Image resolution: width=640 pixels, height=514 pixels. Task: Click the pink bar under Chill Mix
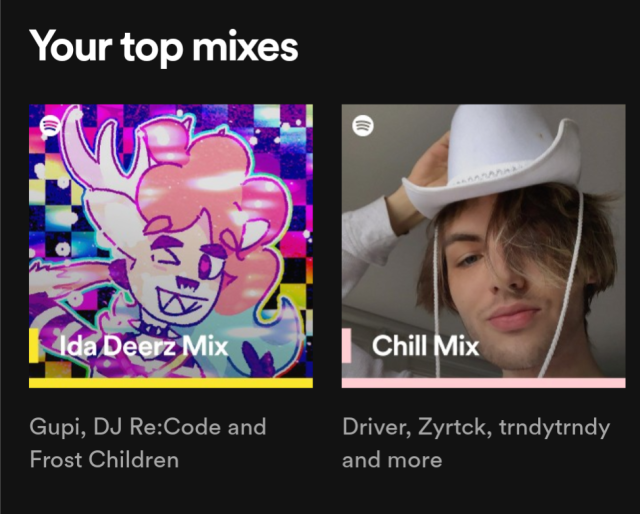[x=483, y=382]
